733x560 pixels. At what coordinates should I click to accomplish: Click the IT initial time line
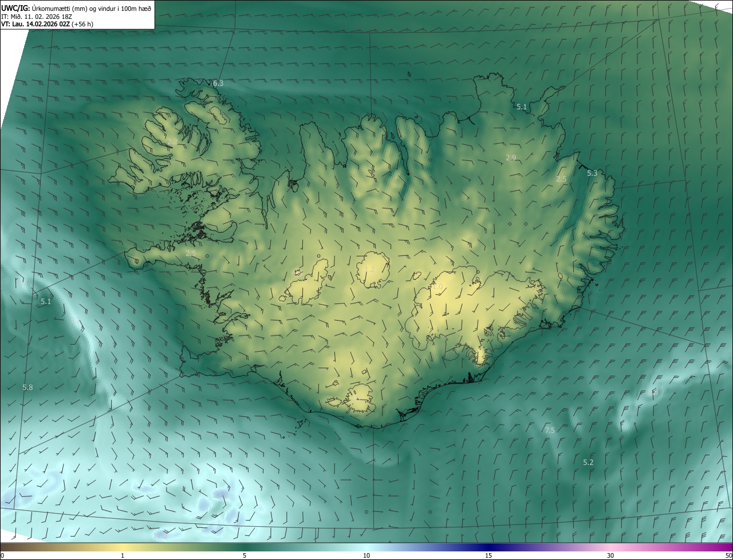36,17
